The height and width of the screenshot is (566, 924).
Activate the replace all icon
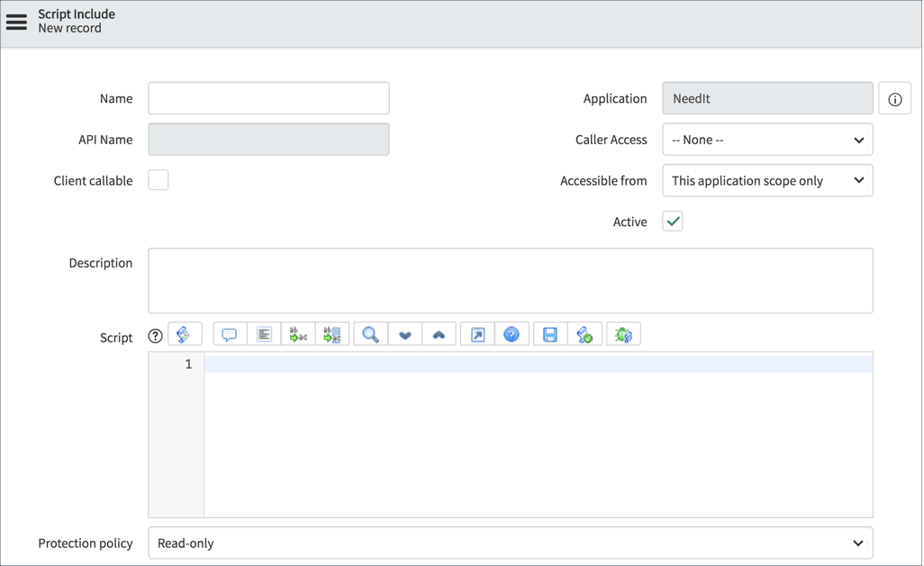332,333
